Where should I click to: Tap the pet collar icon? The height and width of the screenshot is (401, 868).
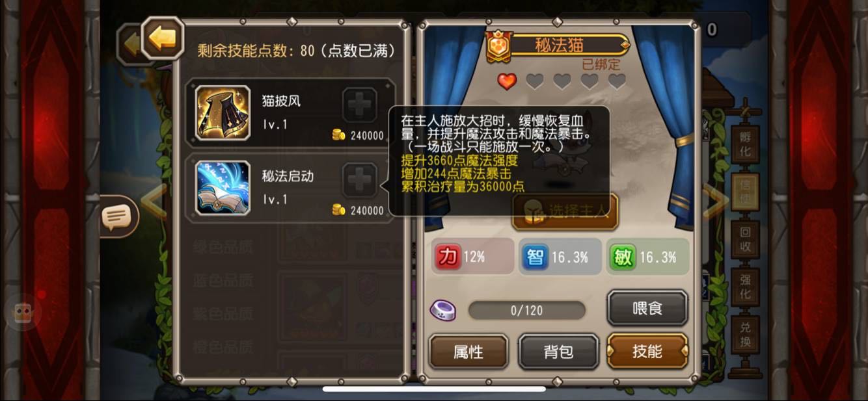(x=442, y=311)
